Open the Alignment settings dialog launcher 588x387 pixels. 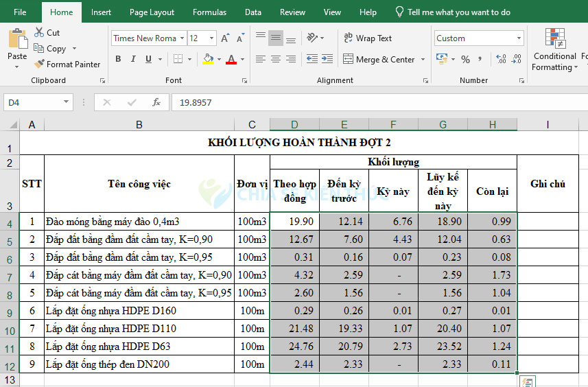pyautogui.click(x=425, y=81)
